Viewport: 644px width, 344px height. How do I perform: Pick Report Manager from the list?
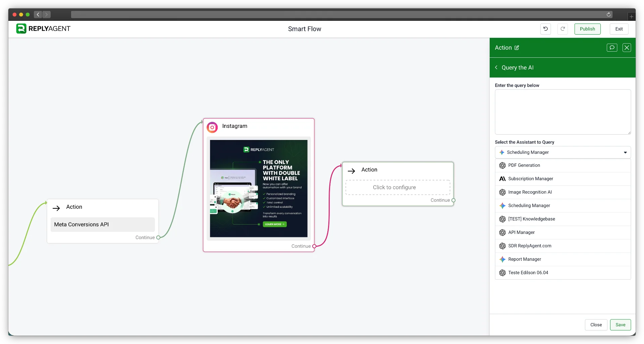click(x=563, y=259)
